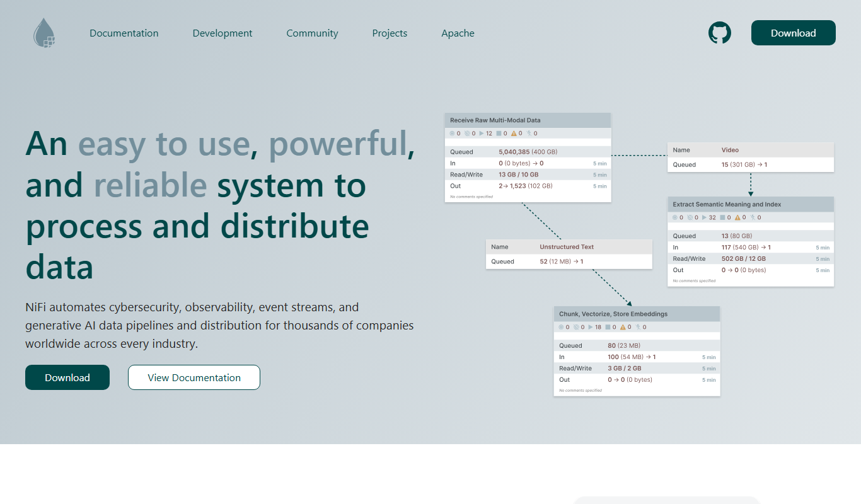Click the NiFi automates cybersecurity paragraph
The image size is (861, 504).
219,326
